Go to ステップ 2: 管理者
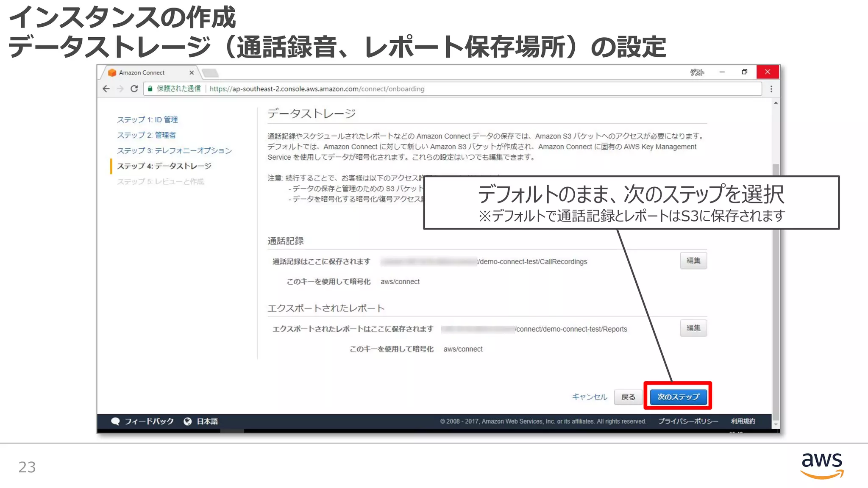868x488 pixels. [146, 135]
